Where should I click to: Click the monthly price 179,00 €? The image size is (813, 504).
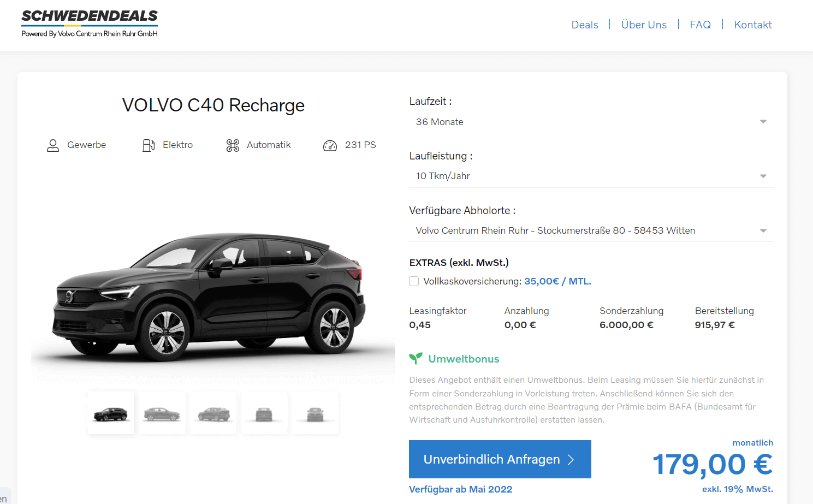click(x=713, y=465)
